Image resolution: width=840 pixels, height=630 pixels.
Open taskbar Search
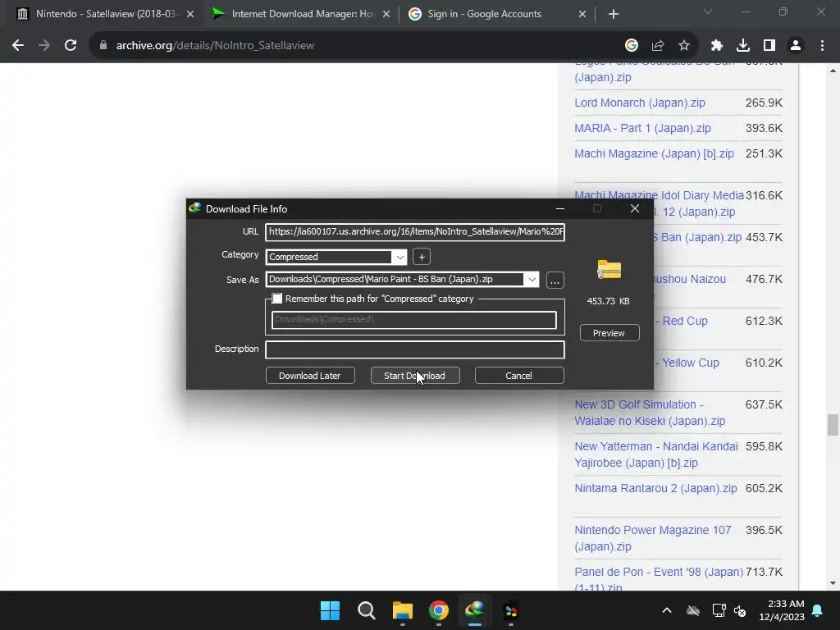coord(367,610)
